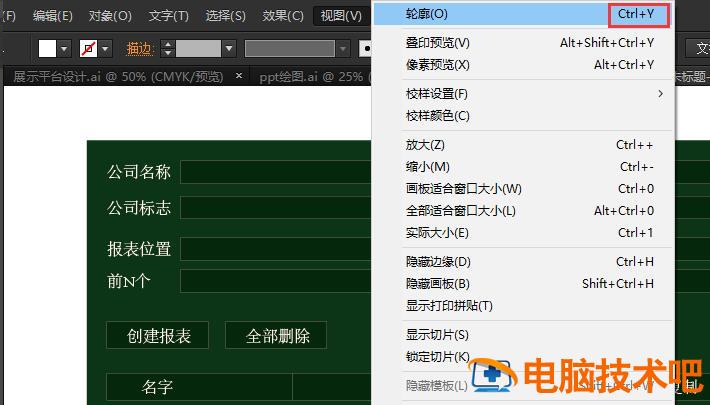Click the stroke weight stepper arrows

point(167,48)
